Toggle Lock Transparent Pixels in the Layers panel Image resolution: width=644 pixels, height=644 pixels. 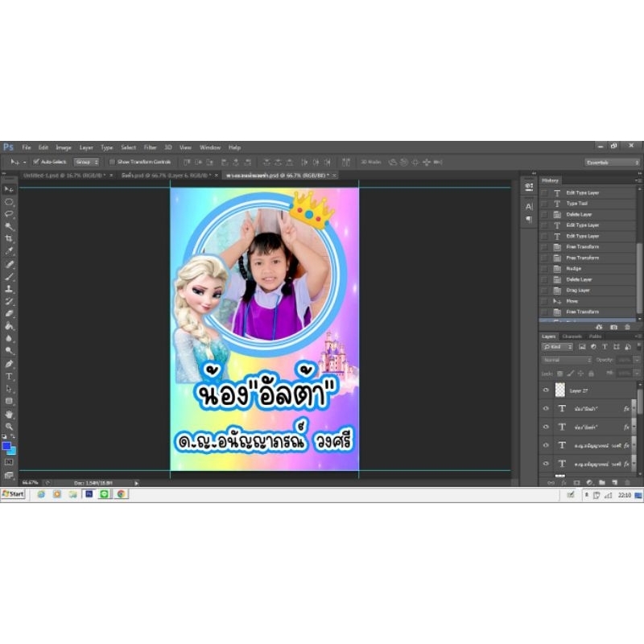[559, 374]
